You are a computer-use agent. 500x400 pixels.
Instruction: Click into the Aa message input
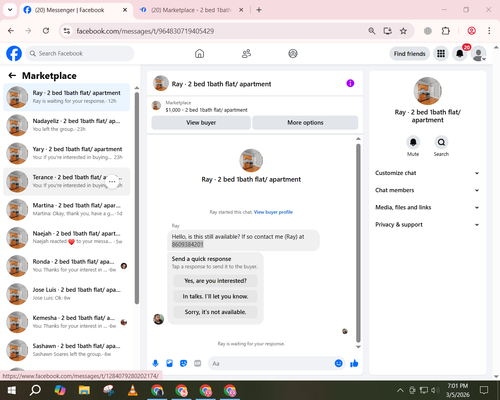[271, 363]
